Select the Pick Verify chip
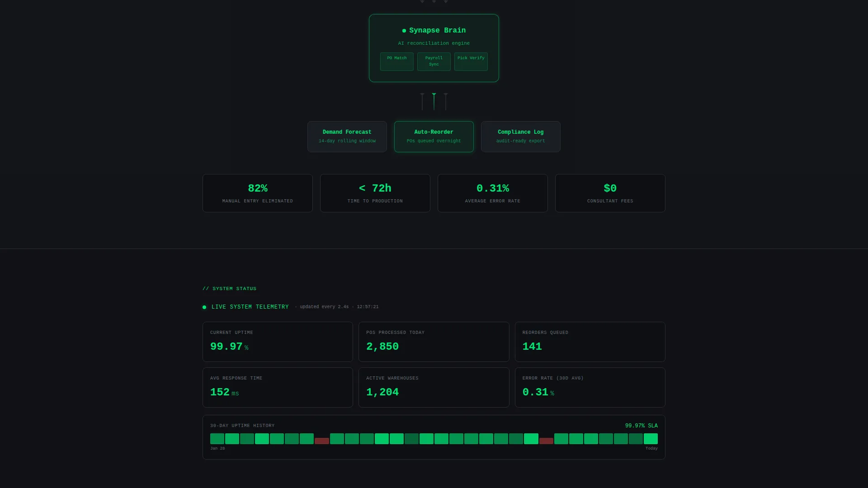 tap(471, 61)
